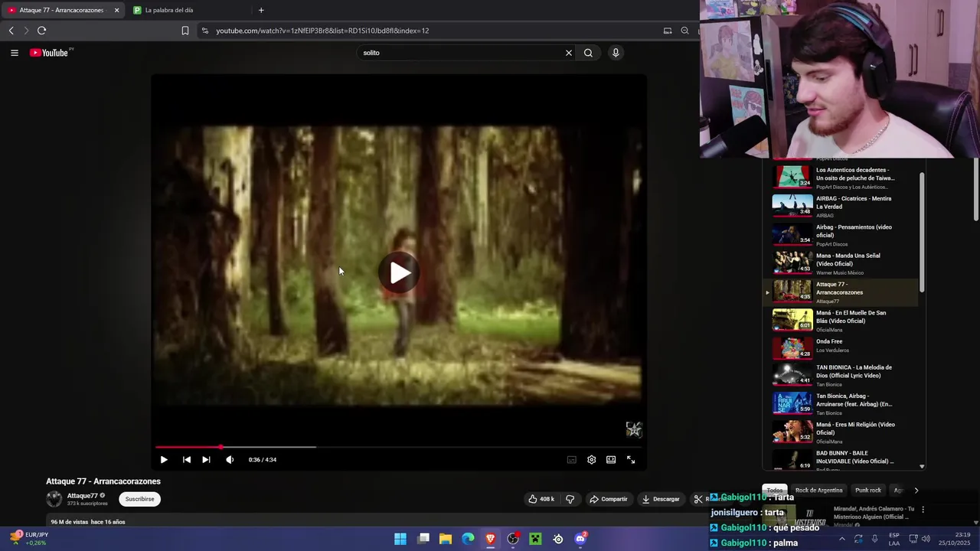Edit the youtube.com URL in address bar

322,31
